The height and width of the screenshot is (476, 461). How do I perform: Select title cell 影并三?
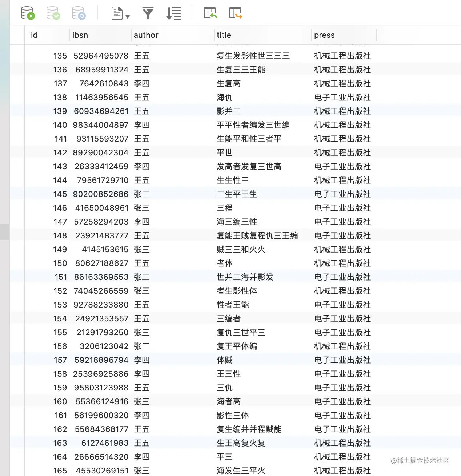[x=229, y=111]
